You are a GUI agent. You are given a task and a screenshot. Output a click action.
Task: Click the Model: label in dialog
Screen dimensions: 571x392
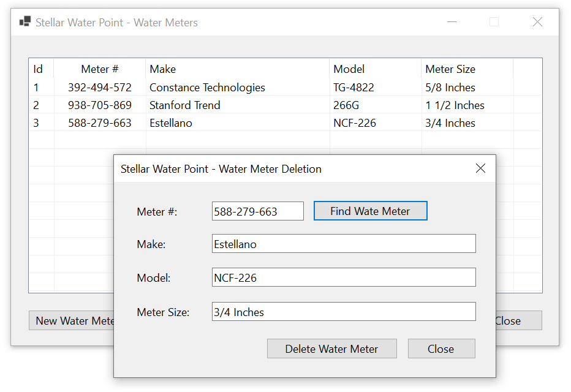point(154,277)
